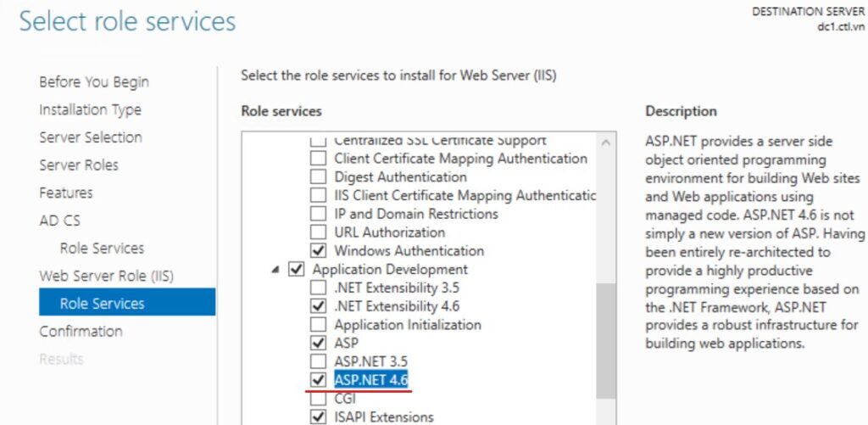
Task: Go to the Server Roles step
Action: pyautogui.click(x=79, y=165)
